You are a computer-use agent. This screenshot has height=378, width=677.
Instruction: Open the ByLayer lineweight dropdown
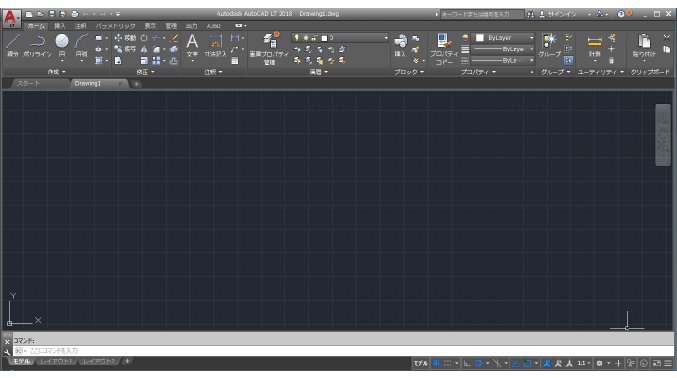pos(503,49)
